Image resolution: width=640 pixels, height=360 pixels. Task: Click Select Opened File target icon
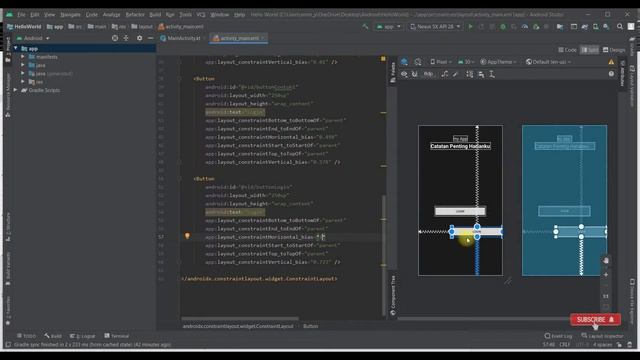tap(115, 38)
